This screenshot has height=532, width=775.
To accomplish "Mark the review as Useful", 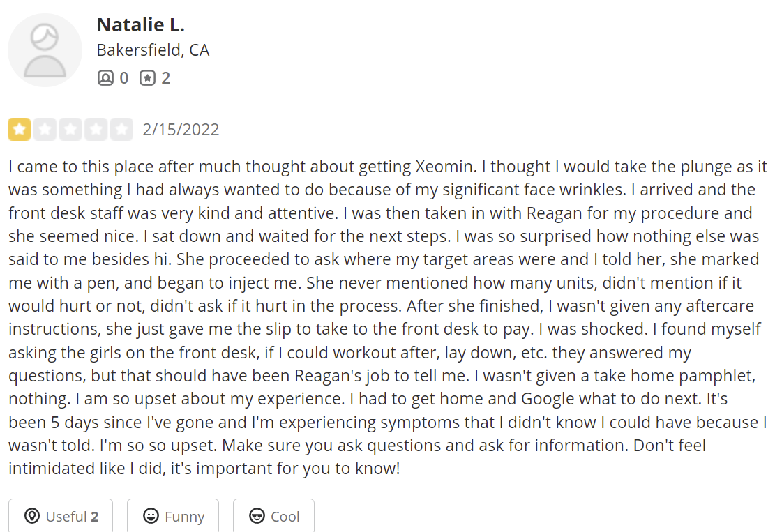I will (61, 516).
